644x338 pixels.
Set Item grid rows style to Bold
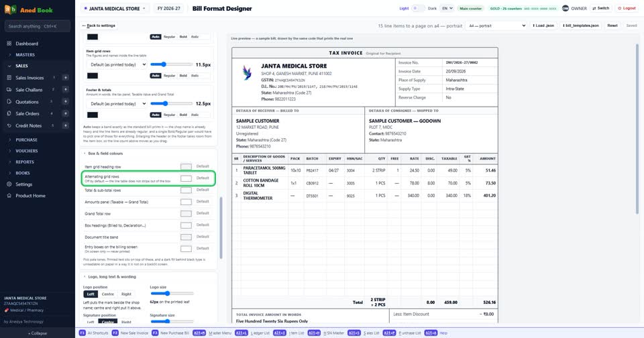pos(183,76)
